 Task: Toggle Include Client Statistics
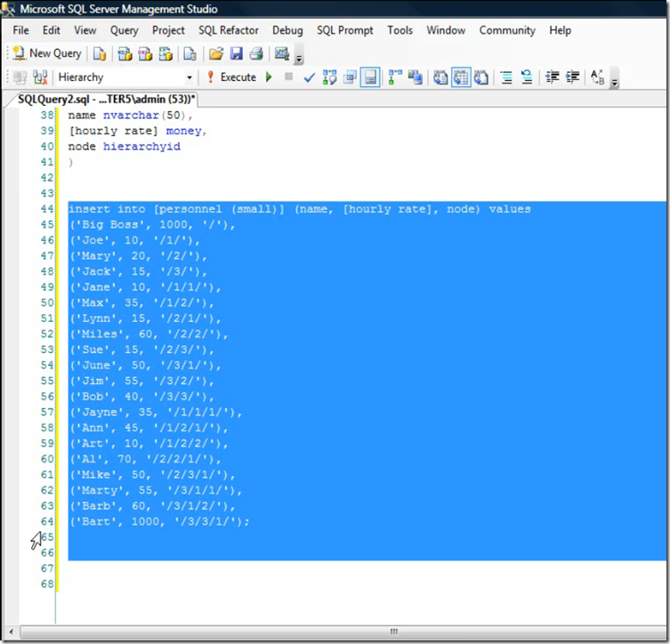(x=415, y=77)
